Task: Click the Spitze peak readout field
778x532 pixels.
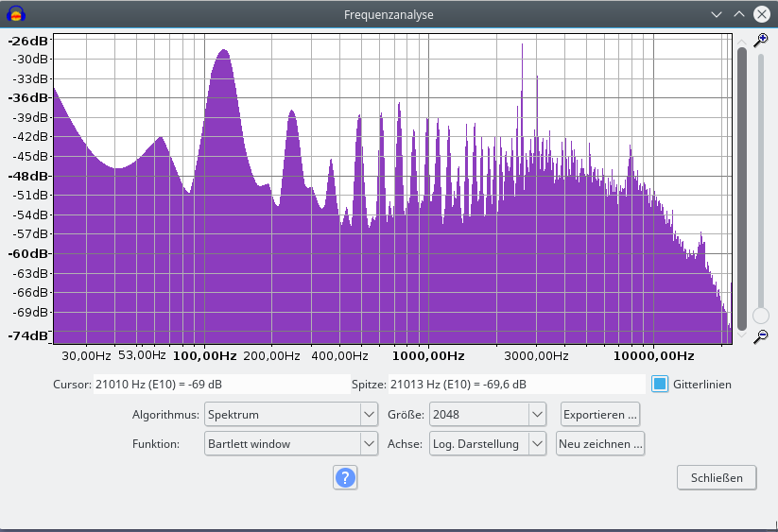Action: (x=516, y=385)
